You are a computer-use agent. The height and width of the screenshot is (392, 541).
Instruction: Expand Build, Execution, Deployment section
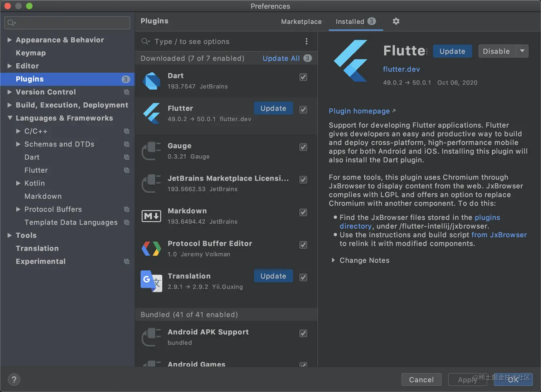pos(10,105)
